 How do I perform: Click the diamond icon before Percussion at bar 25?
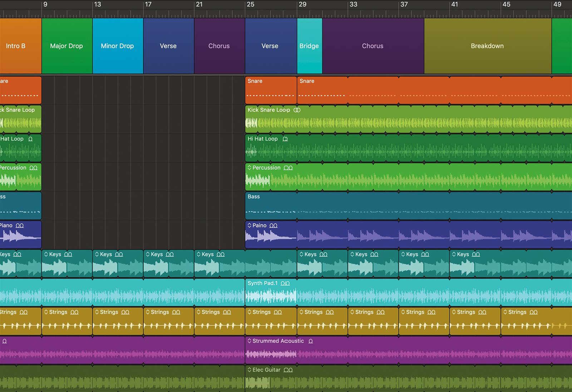[x=249, y=168]
